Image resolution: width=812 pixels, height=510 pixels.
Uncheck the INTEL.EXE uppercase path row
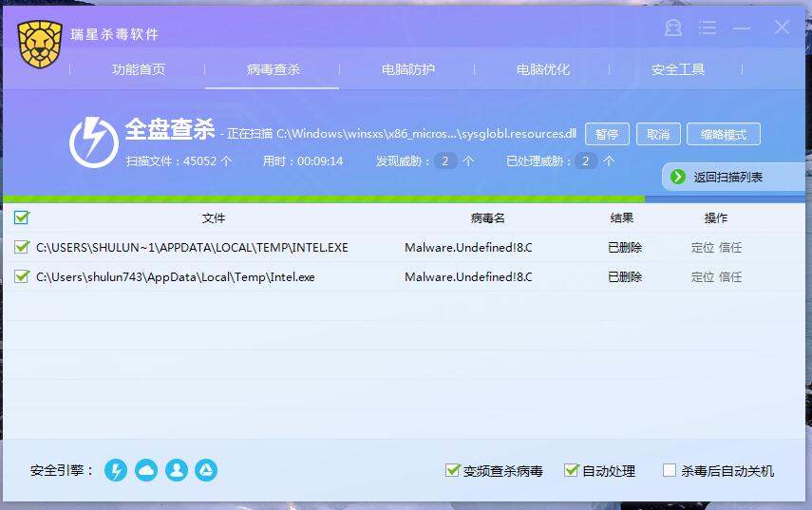22,247
